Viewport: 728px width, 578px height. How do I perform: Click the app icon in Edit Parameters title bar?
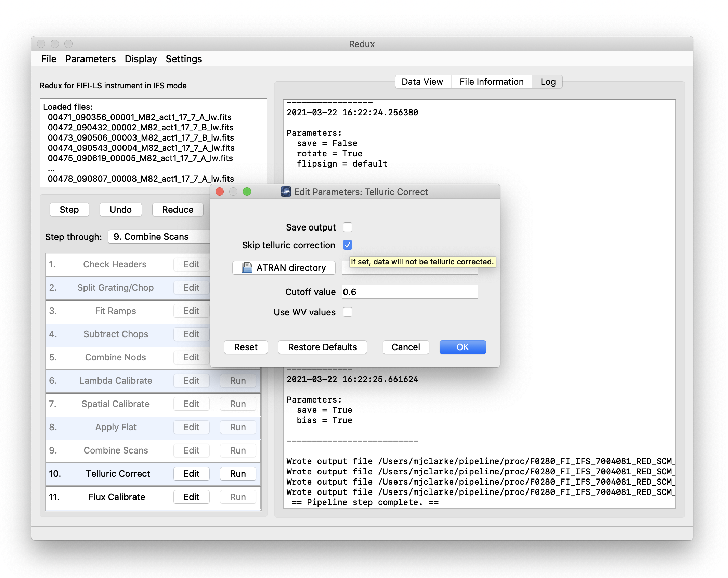[x=286, y=192]
